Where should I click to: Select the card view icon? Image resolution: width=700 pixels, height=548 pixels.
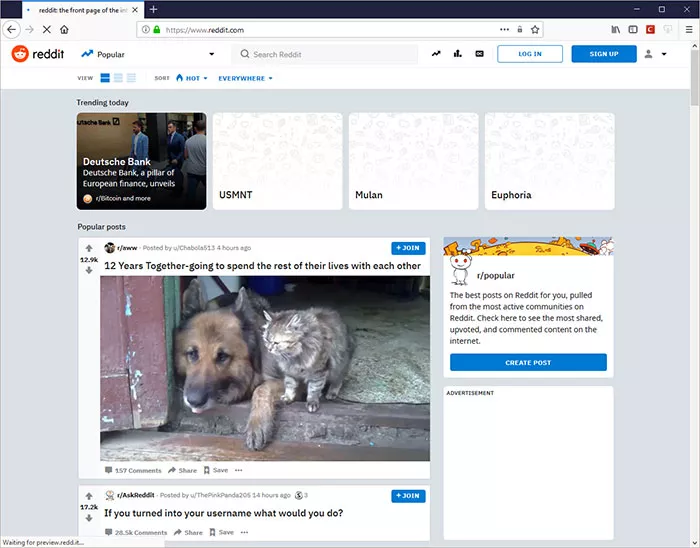click(x=105, y=78)
